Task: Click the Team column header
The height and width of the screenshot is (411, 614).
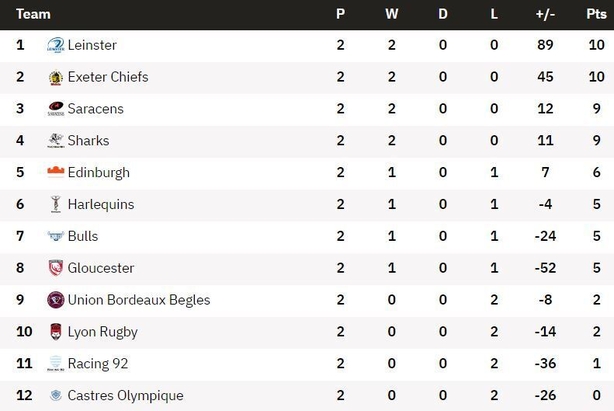Action: point(33,14)
